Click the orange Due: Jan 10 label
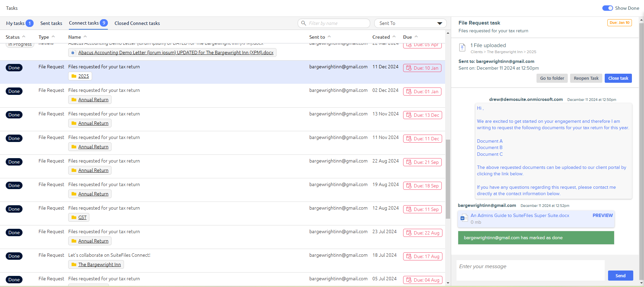The height and width of the screenshot is (287, 644). pos(619,23)
